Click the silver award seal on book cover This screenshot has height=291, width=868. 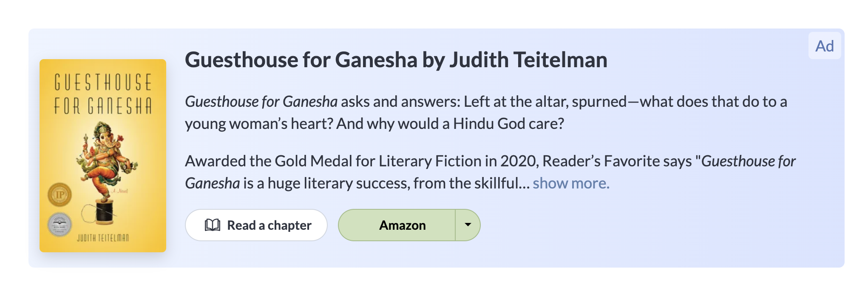click(60, 224)
